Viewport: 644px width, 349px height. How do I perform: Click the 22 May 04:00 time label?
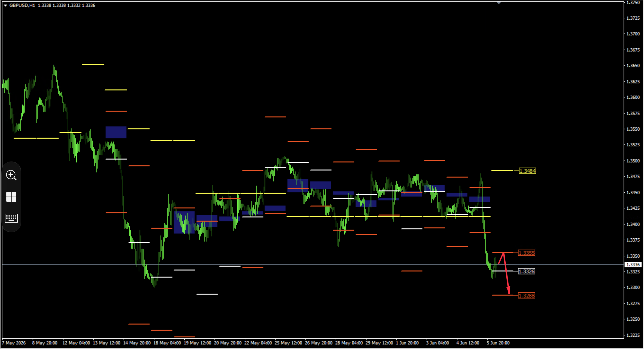point(258,343)
